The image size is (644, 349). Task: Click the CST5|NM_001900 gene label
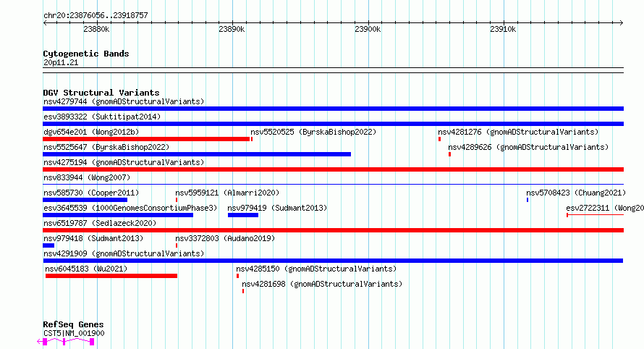click(74, 333)
